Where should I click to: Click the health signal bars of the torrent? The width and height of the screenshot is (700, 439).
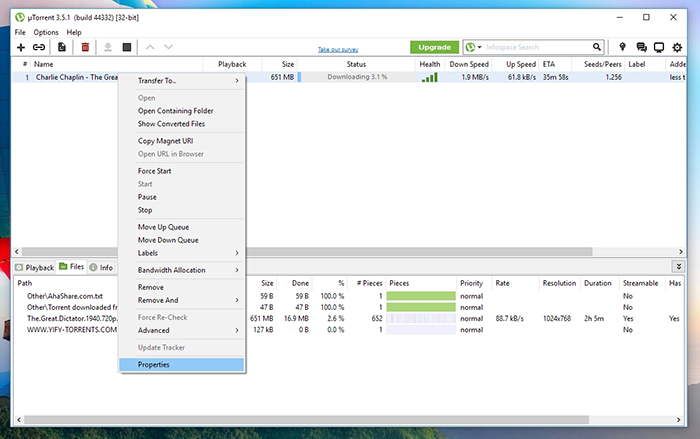[x=429, y=78]
